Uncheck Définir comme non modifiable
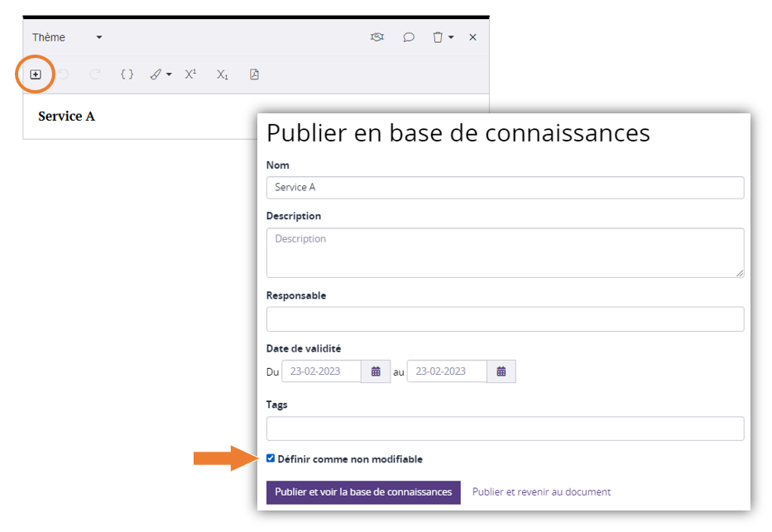Viewport: 772px width, 532px height. [271, 458]
